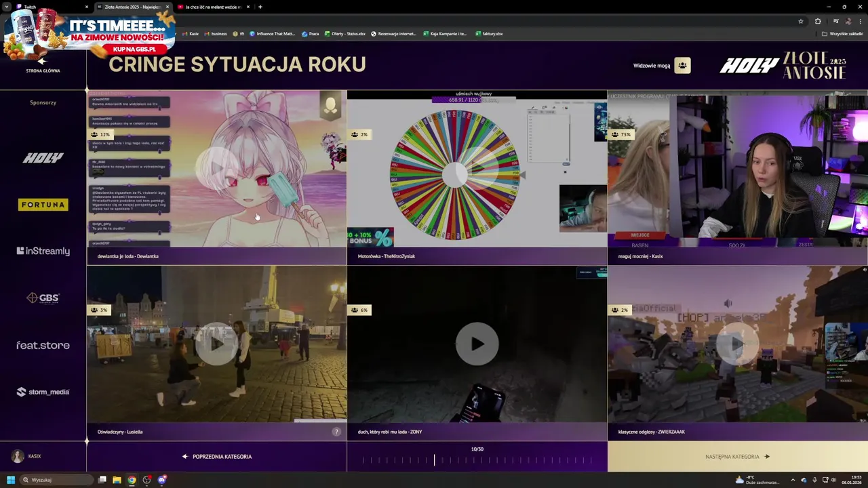
Task: Open the Oferty - Status.xlsx bookmark
Action: coord(345,33)
